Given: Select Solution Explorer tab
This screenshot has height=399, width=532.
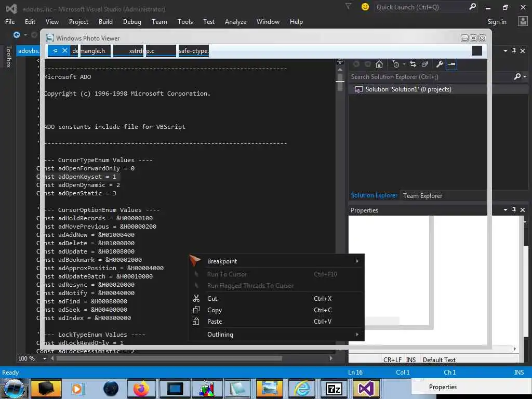Looking at the screenshot, I should point(374,195).
